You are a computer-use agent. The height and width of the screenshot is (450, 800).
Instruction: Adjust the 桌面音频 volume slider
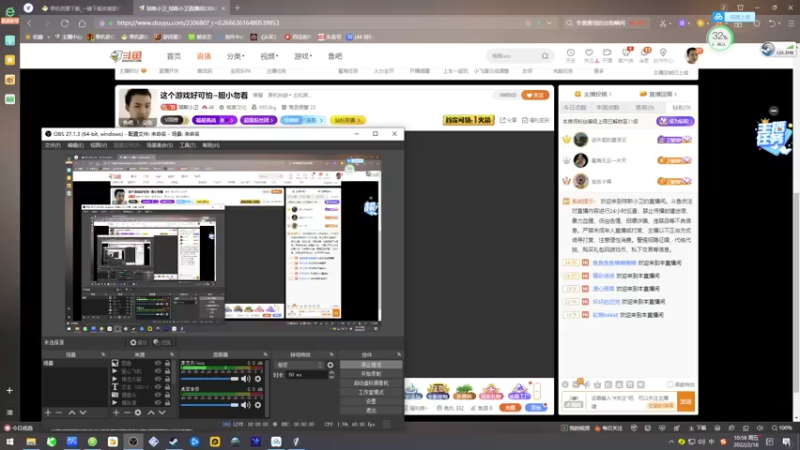209,405
